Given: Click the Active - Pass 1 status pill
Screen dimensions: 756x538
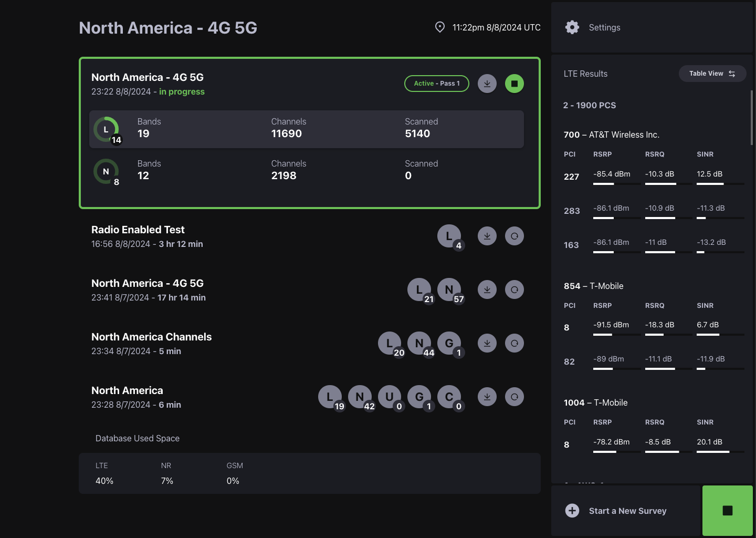Looking at the screenshot, I should click(x=436, y=83).
